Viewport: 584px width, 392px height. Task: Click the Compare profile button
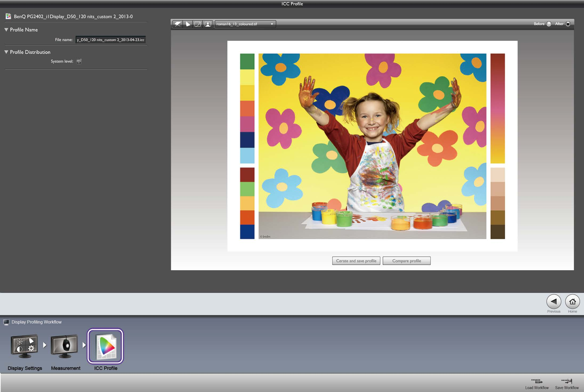tap(406, 261)
